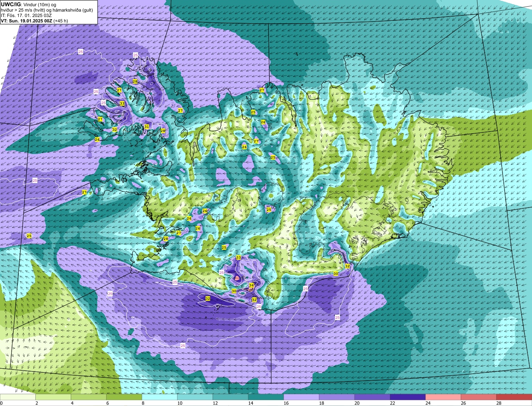This screenshot has width=532, height=406.
Task: Click legend scale number "24"
Action: click(428, 403)
